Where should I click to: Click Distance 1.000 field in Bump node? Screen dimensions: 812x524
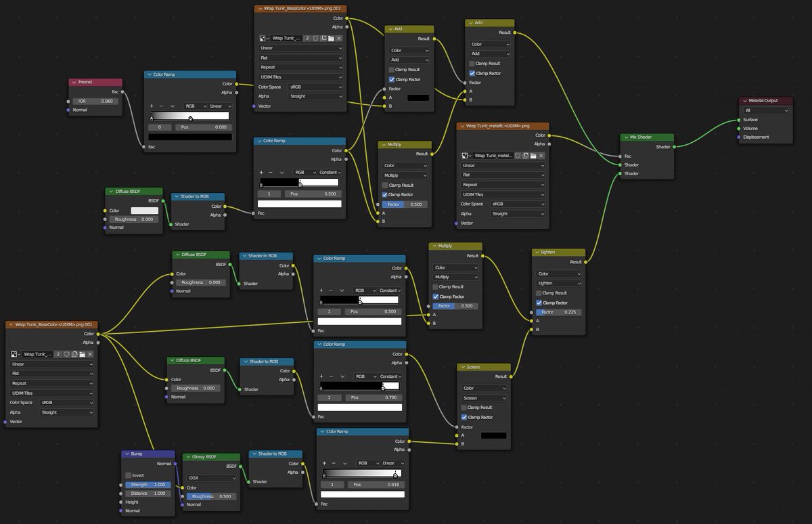coord(148,493)
